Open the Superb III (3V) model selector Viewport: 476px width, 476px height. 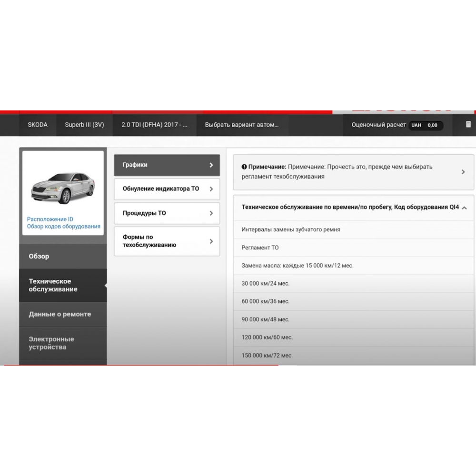click(84, 125)
